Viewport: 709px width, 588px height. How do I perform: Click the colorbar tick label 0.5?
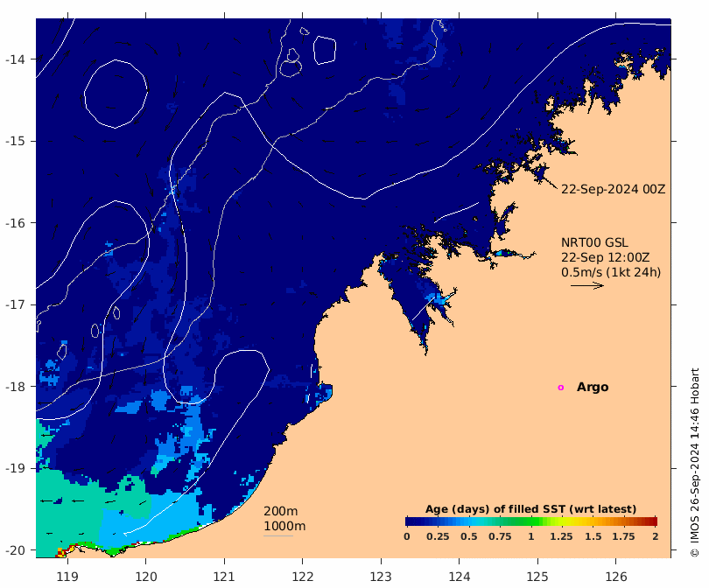pyautogui.click(x=468, y=536)
